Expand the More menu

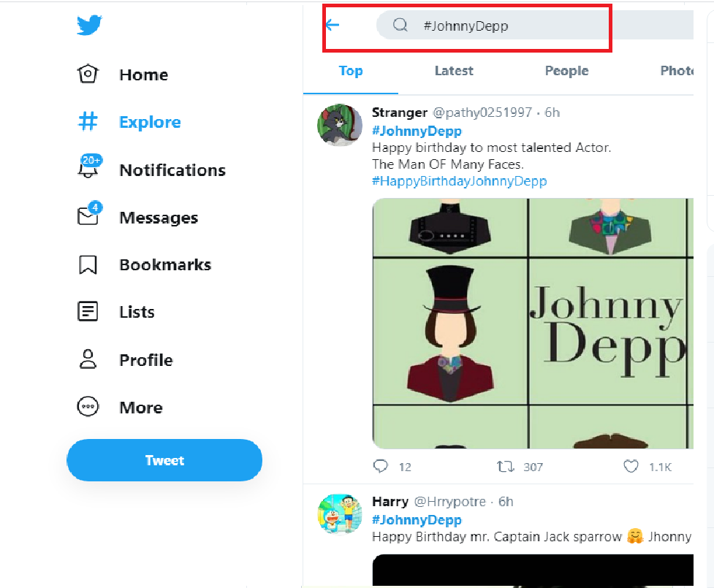pyautogui.click(x=120, y=408)
